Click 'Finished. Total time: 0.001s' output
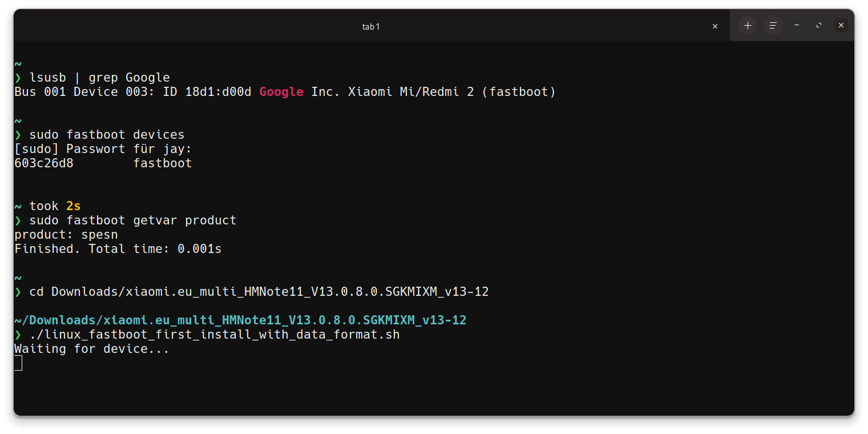 pyautogui.click(x=118, y=249)
